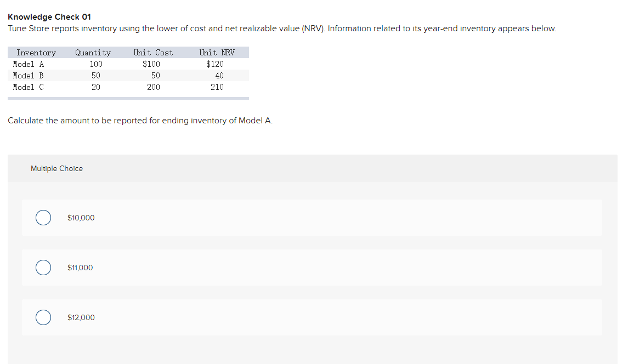Click the Inventory column header

pos(36,52)
